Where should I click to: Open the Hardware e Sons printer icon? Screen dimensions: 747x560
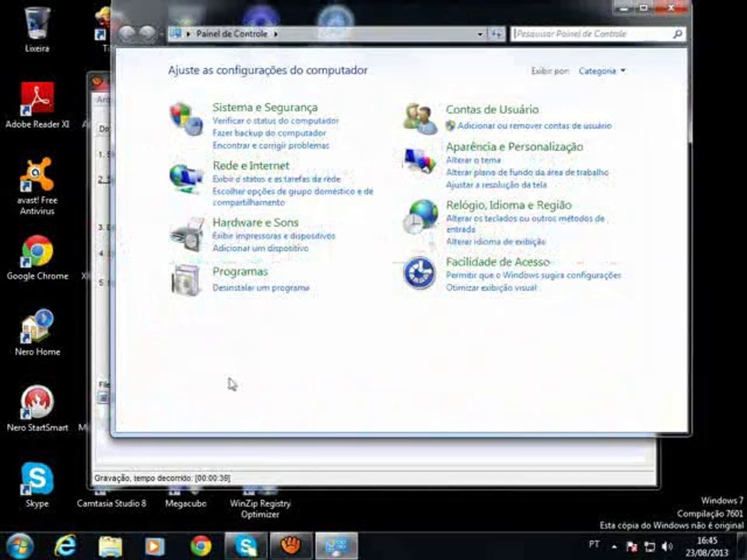pos(187,235)
